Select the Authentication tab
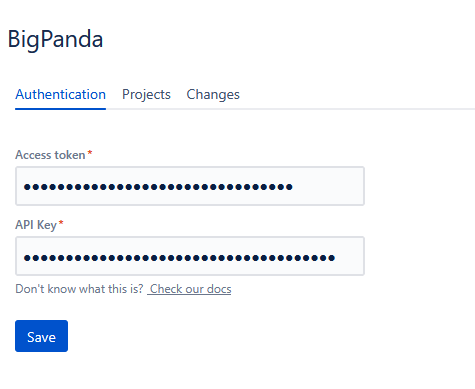Screen dimensions: 475x389 tap(60, 95)
